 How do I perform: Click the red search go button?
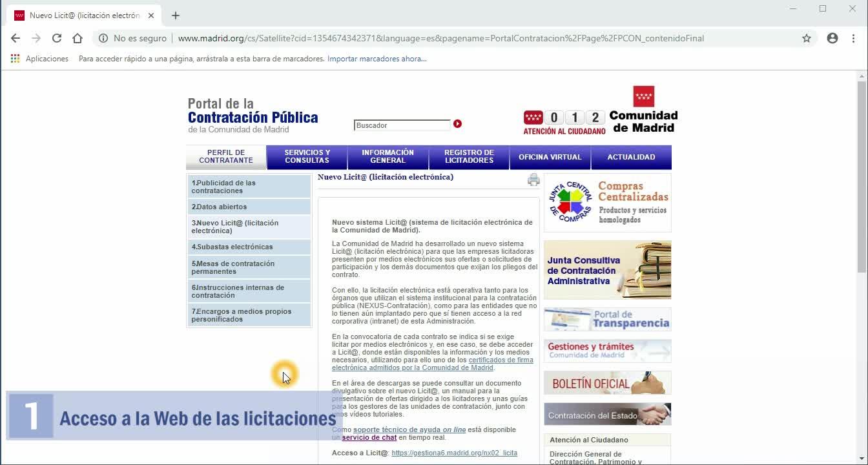(457, 124)
